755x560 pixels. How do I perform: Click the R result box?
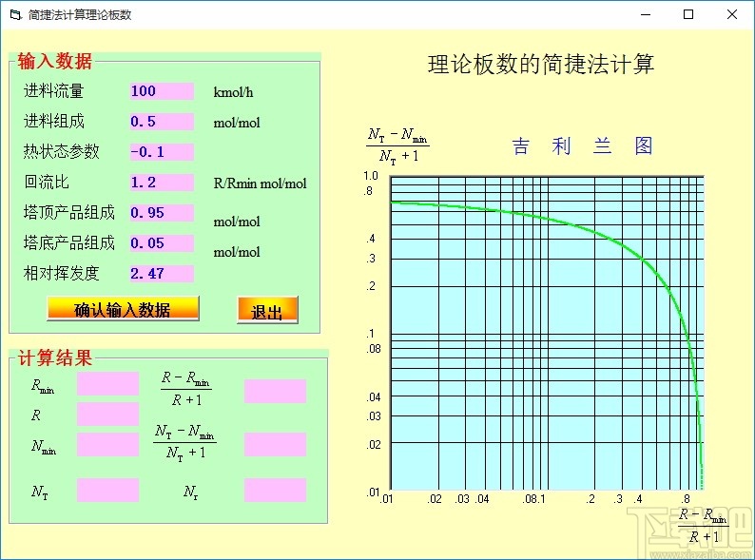tap(107, 415)
